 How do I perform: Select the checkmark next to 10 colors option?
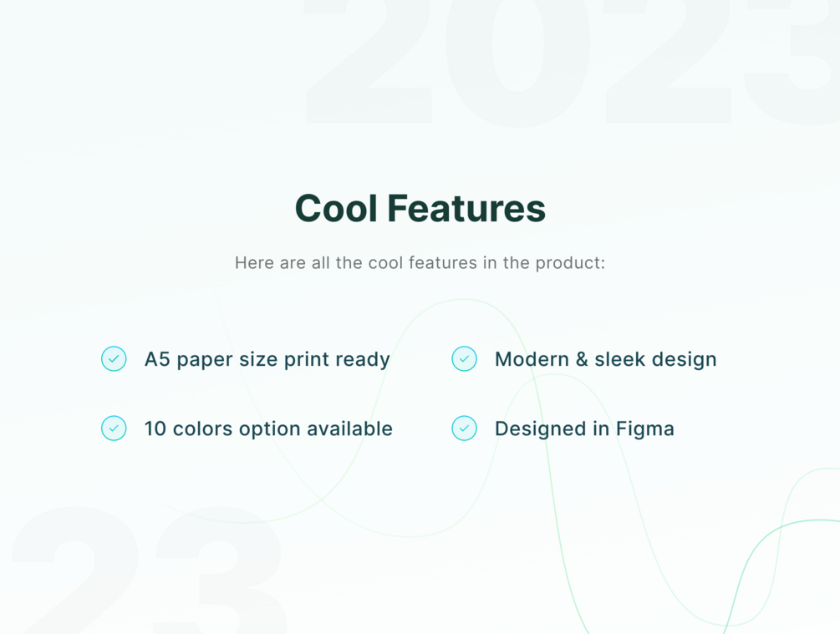click(x=114, y=429)
